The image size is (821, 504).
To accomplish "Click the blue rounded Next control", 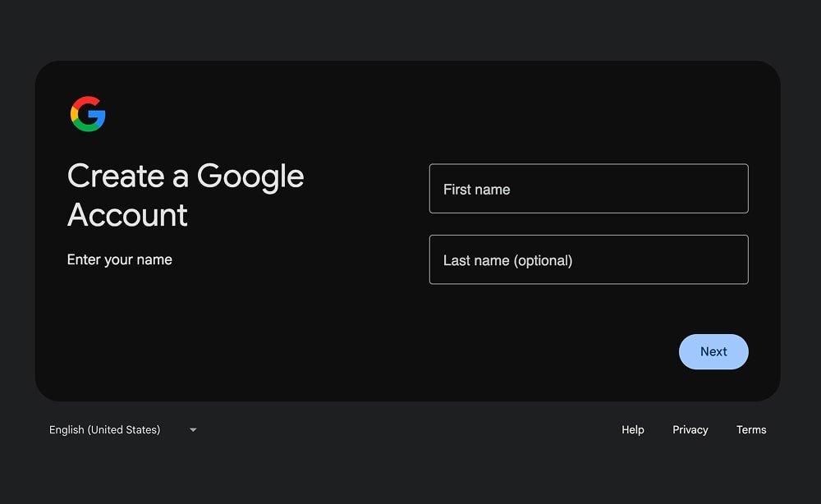I will [x=713, y=351].
